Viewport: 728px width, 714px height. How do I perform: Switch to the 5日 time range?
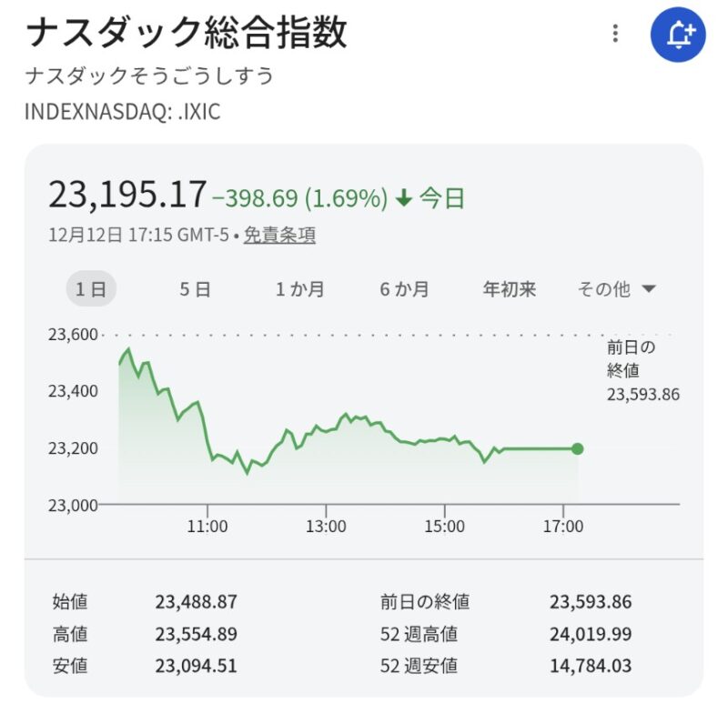[x=195, y=289]
